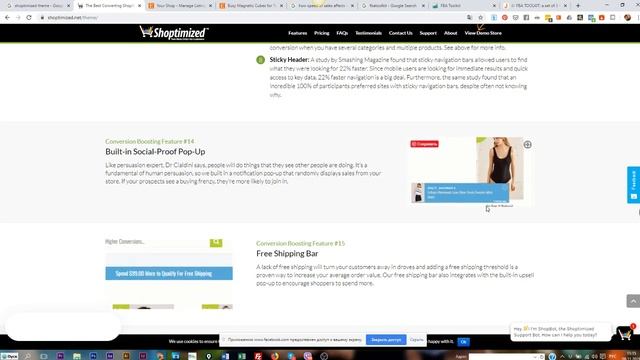Click the red circular extension icon

(505, 18)
